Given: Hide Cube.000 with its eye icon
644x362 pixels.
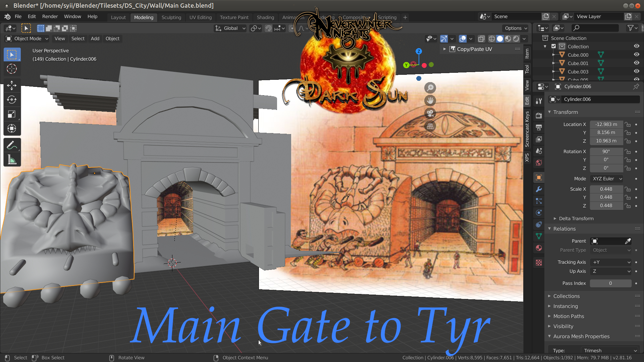Looking at the screenshot, I should pos(636,55).
